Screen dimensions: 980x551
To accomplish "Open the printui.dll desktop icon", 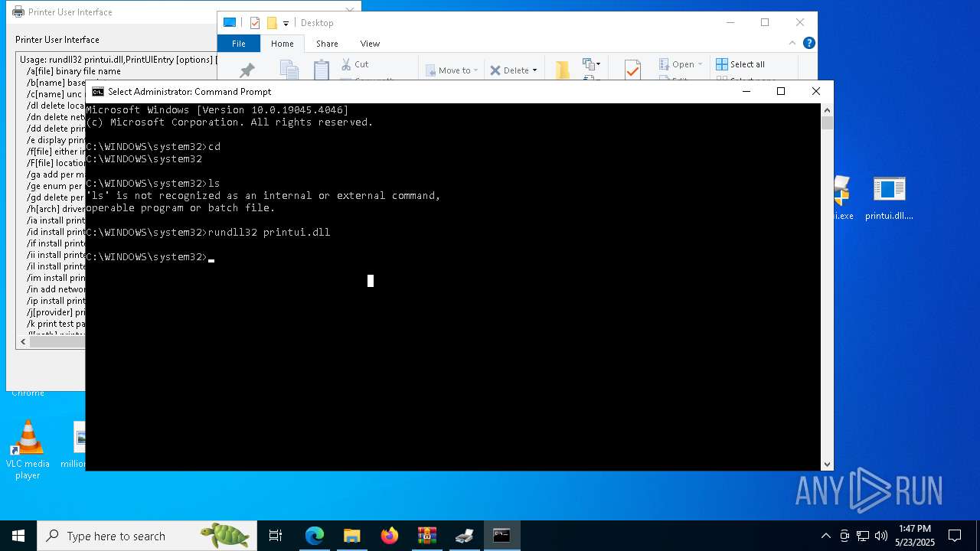I will [x=889, y=197].
